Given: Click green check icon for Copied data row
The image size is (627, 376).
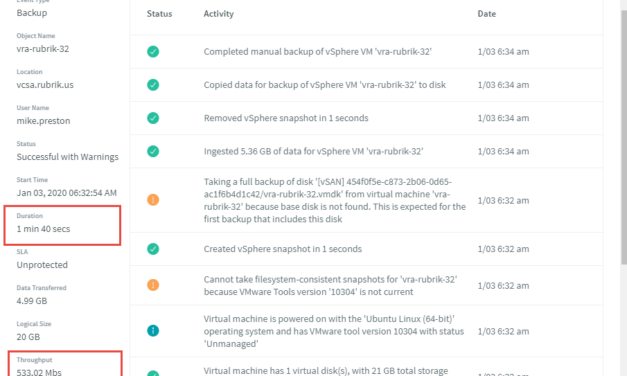Looking at the screenshot, I should click(153, 85).
